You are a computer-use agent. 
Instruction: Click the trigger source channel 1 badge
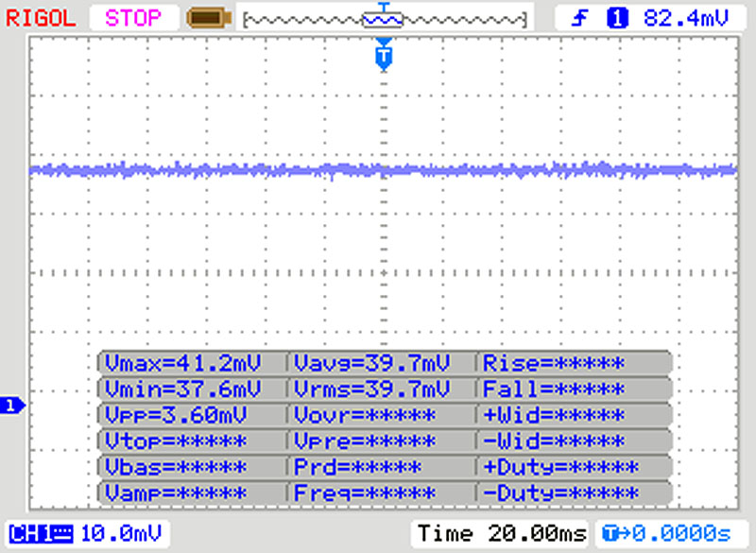[618, 18]
